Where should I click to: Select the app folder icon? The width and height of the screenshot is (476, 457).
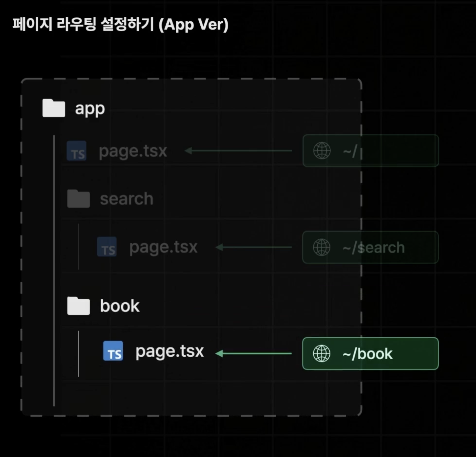point(54,108)
